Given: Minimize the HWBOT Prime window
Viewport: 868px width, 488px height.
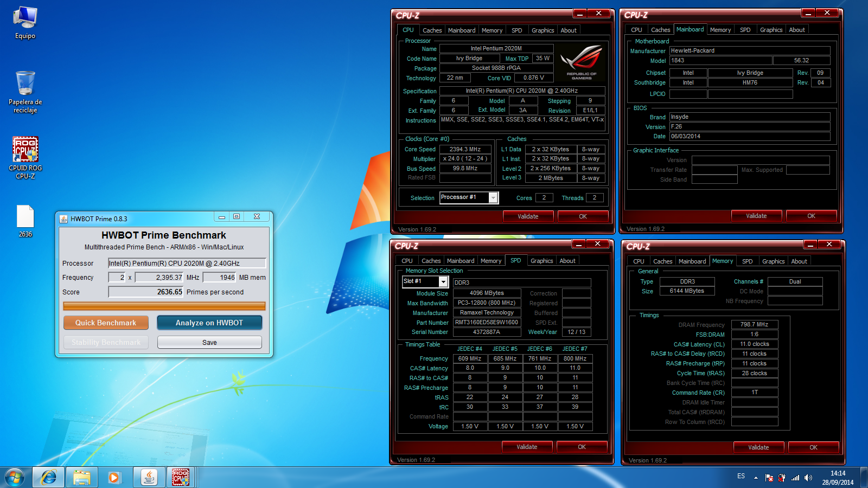Looking at the screenshot, I should pos(222,217).
